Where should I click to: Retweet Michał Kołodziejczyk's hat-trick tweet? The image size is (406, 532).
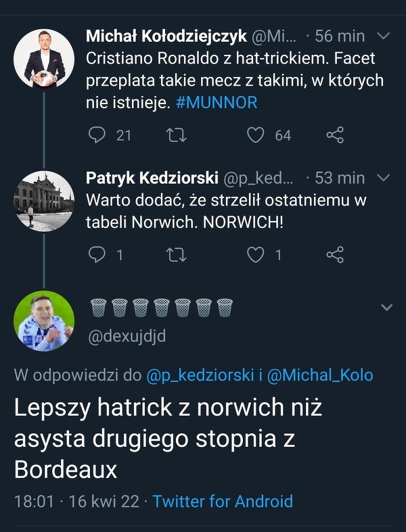pyautogui.click(x=177, y=135)
